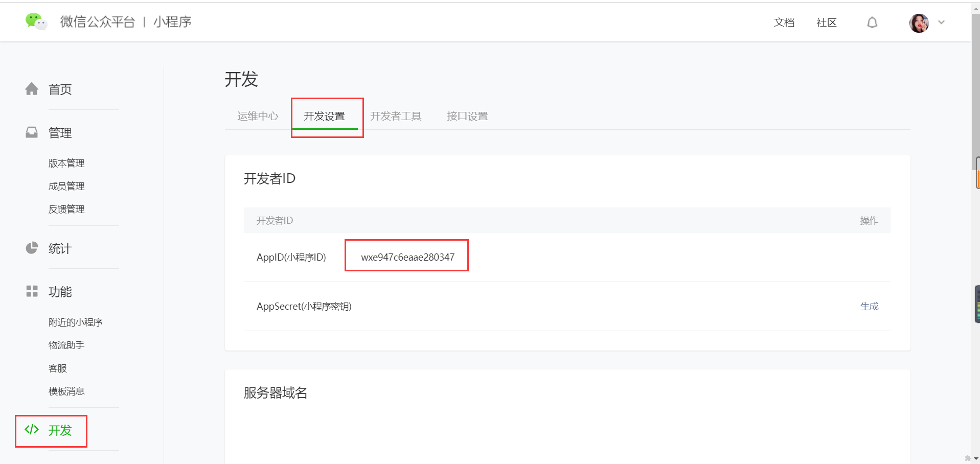Click the 小程序 header label
Viewport: 980px width, 464px height.
(173, 21)
